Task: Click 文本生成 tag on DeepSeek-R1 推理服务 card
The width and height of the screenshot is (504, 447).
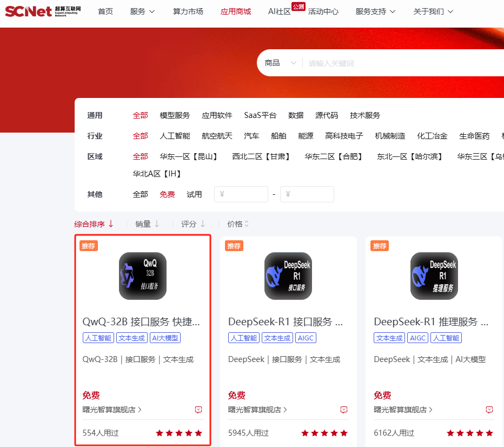Action: coord(389,338)
